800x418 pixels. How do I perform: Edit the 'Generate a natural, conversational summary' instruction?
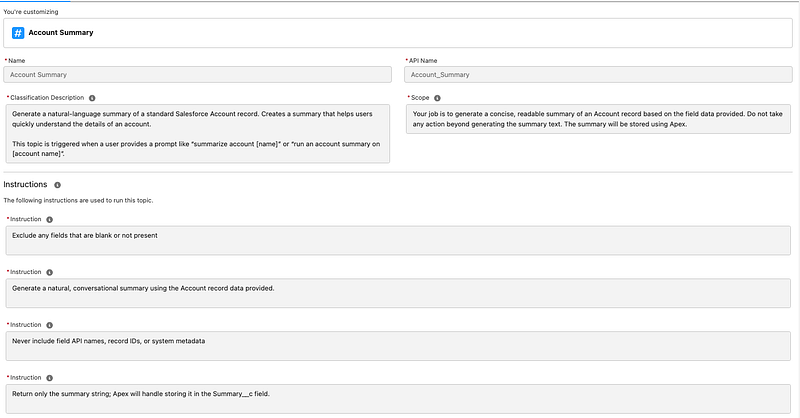point(398,293)
